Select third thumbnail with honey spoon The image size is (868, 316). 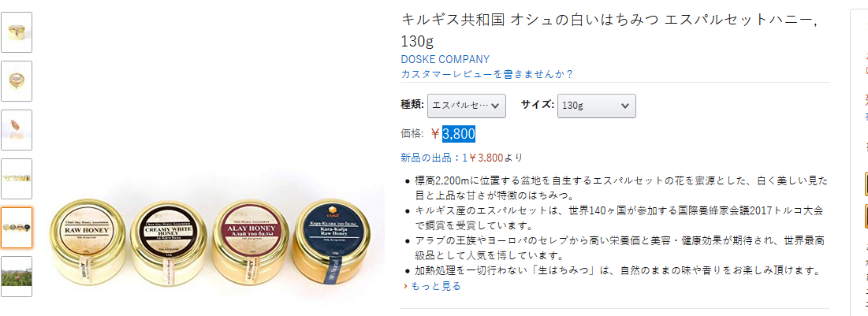pyautogui.click(x=17, y=130)
